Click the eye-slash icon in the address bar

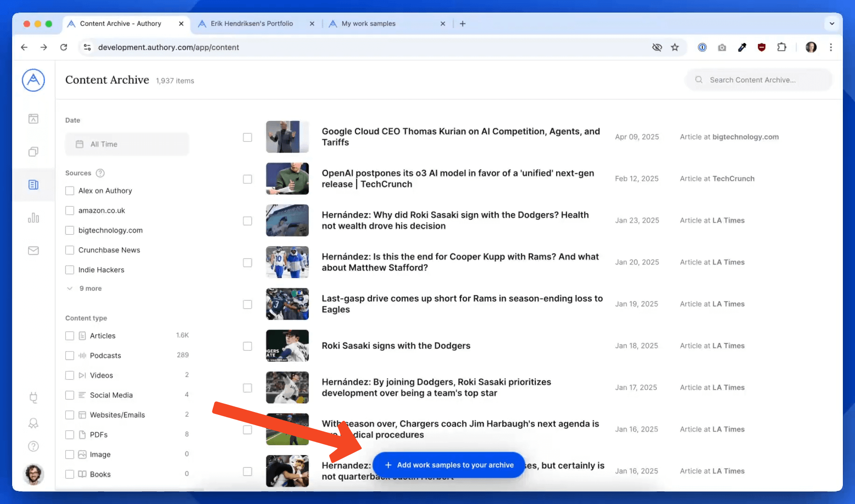(x=657, y=47)
